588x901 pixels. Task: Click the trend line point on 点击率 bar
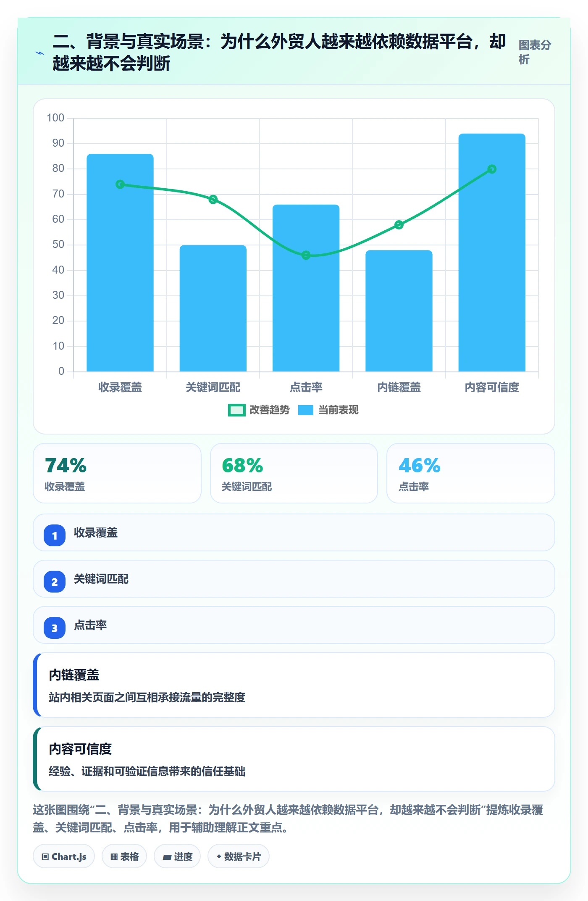coord(306,255)
